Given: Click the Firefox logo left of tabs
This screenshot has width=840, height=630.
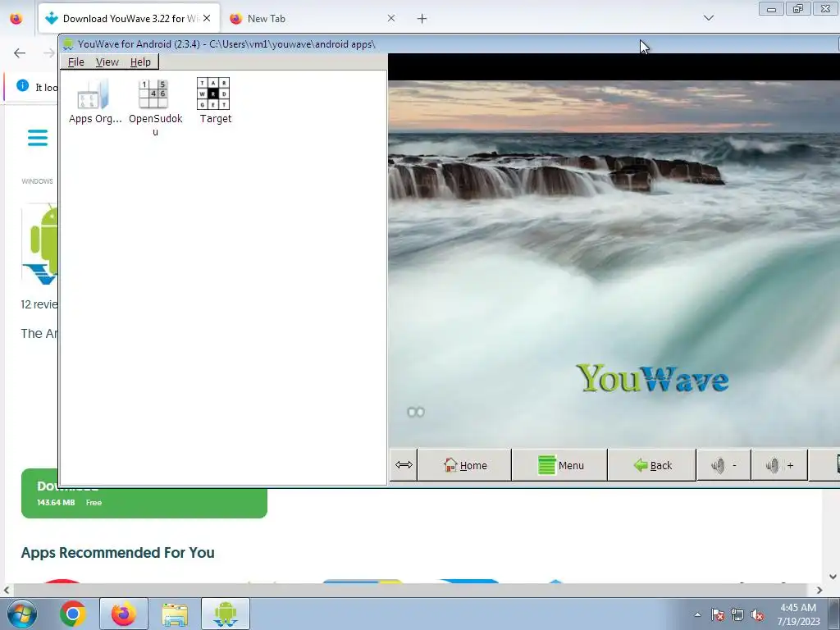Looking at the screenshot, I should 16,19.
